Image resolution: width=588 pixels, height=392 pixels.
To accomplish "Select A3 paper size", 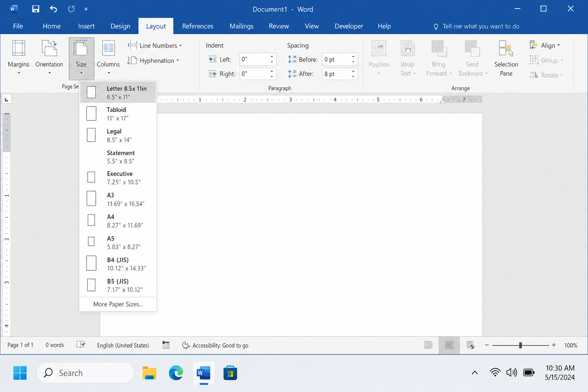I will coord(118,199).
